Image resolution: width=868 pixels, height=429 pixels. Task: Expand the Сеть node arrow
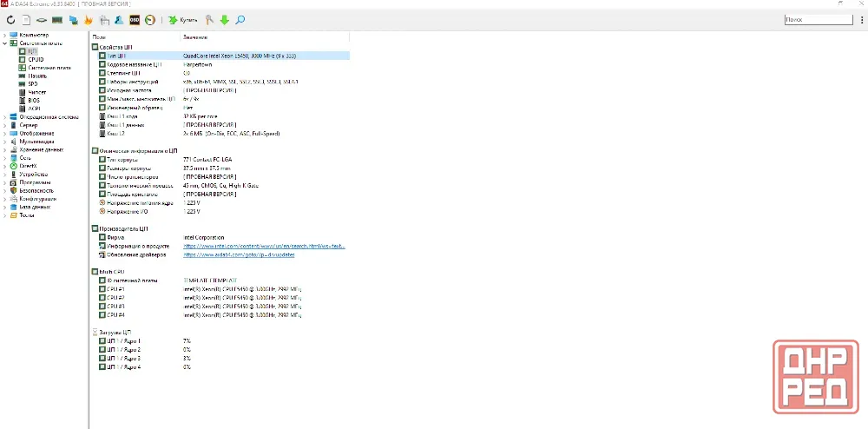[5, 158]
